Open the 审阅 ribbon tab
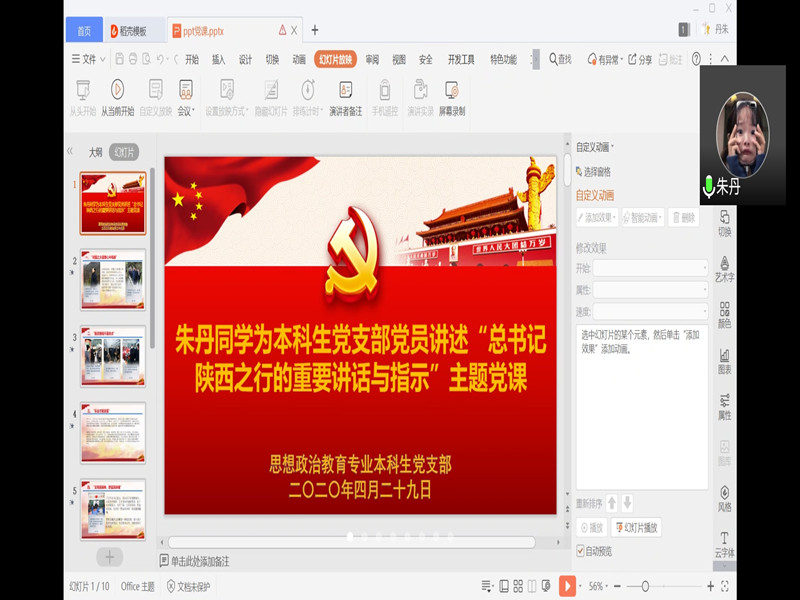 tap(372, 59)
